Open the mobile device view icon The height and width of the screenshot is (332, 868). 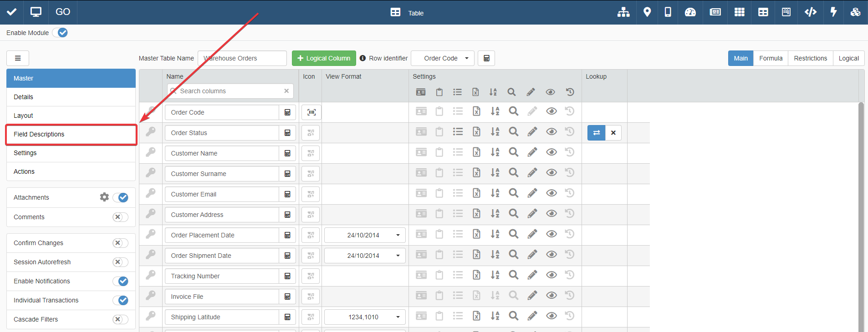(668, 12)
